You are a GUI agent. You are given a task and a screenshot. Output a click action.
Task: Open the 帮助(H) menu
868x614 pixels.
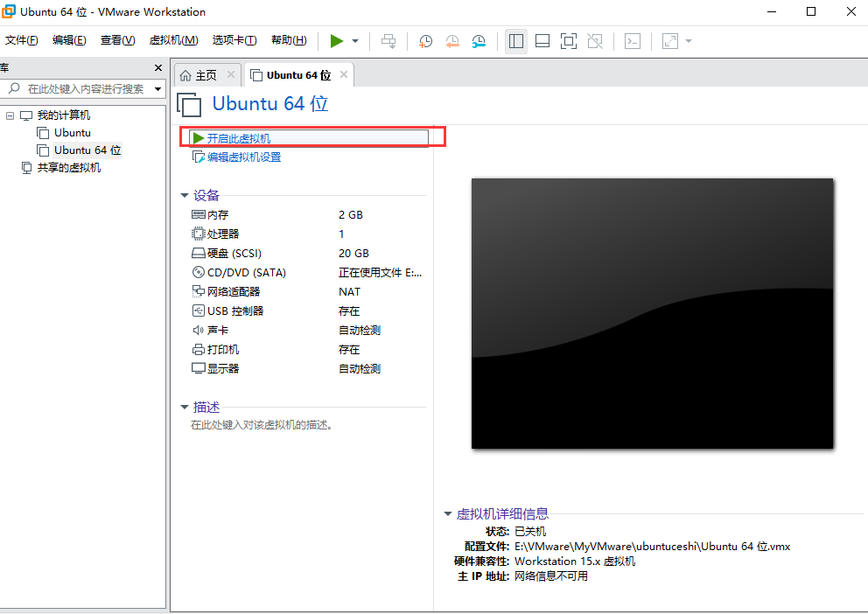[289, 40]
